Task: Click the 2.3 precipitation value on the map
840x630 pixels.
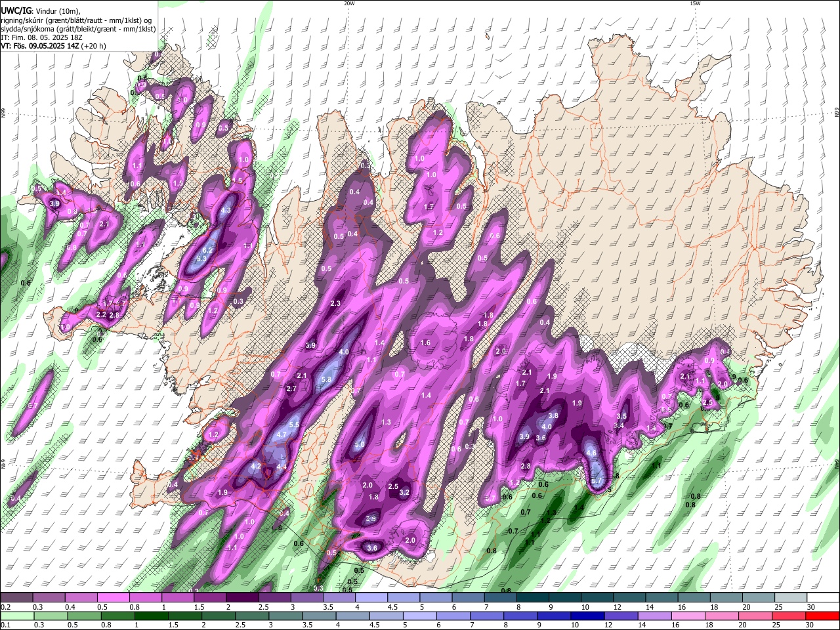Action: coord(335,303)
